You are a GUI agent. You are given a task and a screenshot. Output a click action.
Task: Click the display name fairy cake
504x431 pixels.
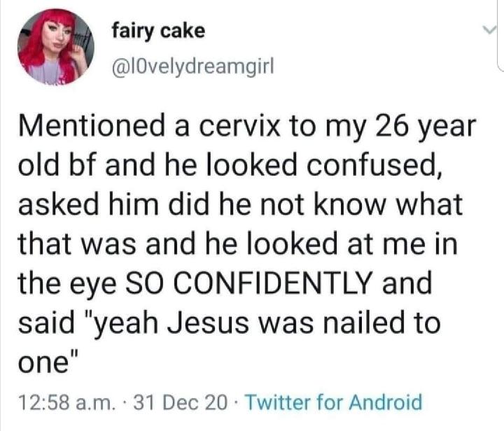158,31
